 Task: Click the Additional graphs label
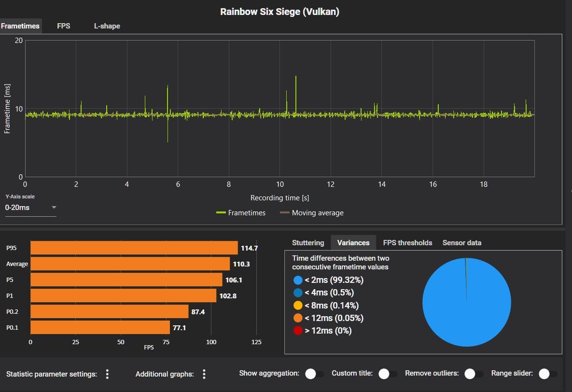[165, 374]
